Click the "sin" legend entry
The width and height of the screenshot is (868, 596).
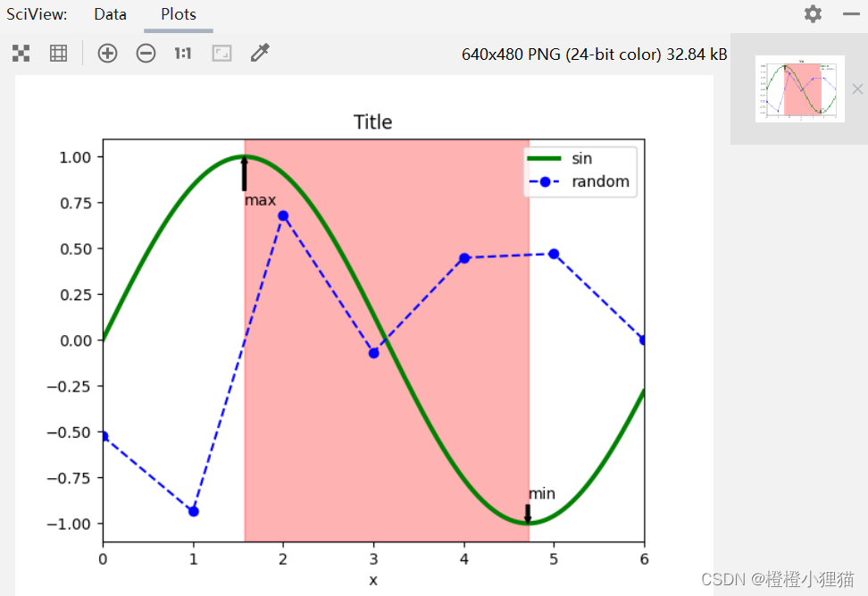click(x=581, y=159)
